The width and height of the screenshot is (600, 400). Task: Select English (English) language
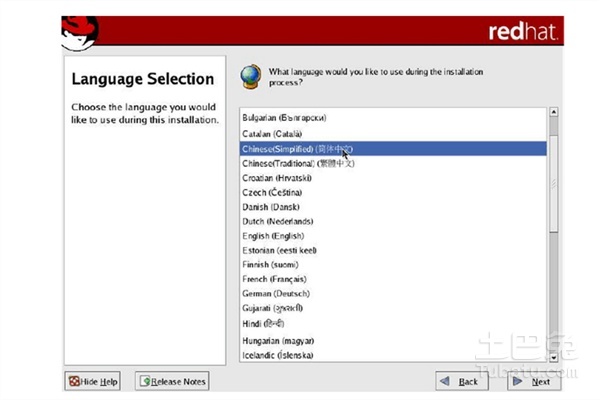click(393, 236)
